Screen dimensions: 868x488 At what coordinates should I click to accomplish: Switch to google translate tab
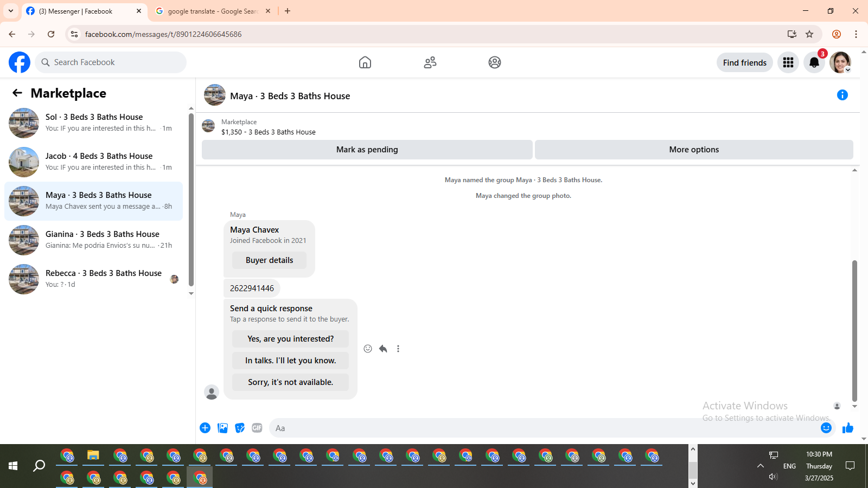(213, 11)
